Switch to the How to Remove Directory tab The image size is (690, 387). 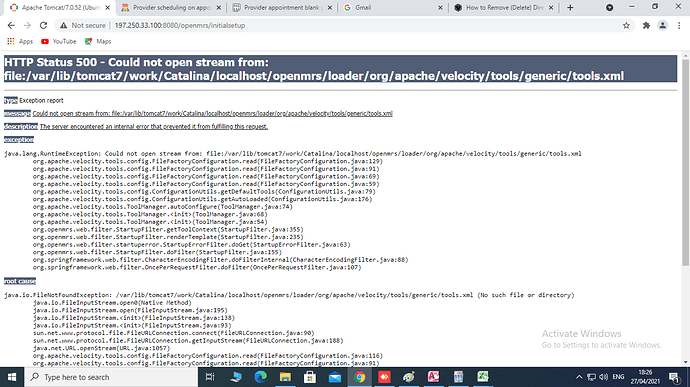point(504,7)
